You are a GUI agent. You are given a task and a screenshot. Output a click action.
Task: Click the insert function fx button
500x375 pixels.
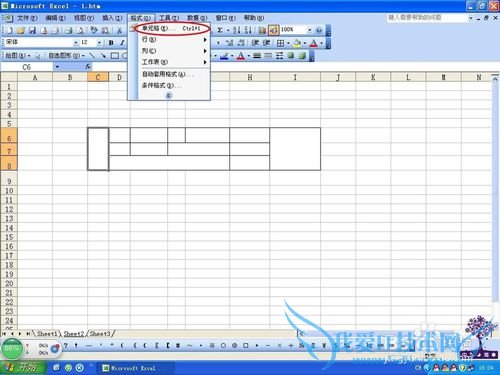click(x=88, y=67)
